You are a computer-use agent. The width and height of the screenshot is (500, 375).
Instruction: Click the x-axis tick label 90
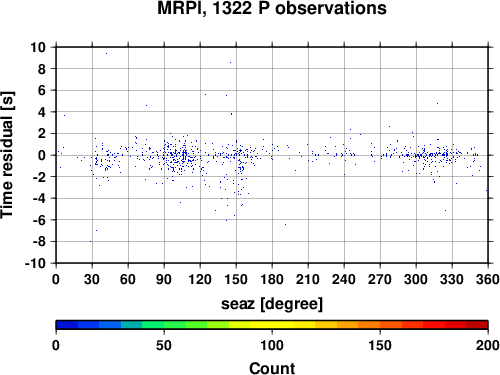click(164, 279)
